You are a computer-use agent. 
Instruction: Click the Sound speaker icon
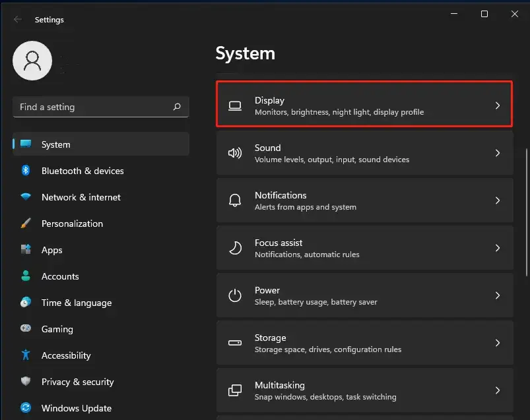tap(235, 152)
